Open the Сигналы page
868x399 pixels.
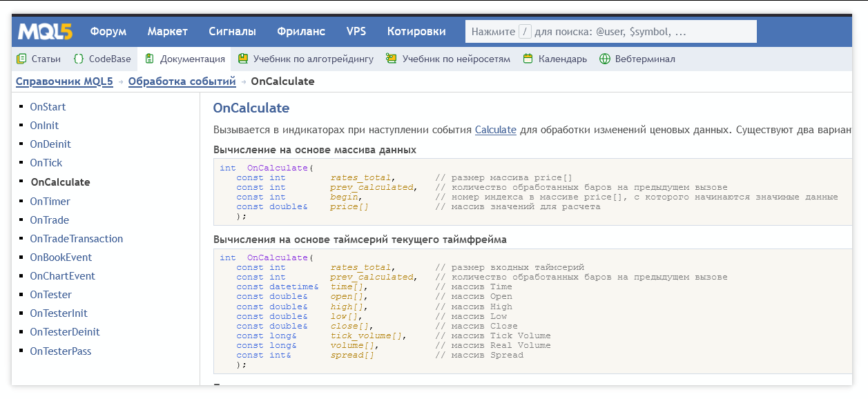click(x=232, y=32)
